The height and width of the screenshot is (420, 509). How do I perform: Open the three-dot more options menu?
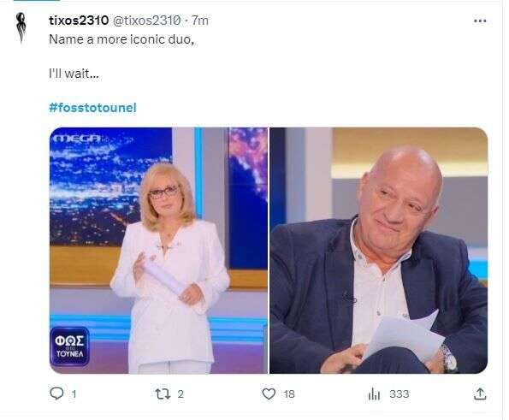(x=480, y=21)
